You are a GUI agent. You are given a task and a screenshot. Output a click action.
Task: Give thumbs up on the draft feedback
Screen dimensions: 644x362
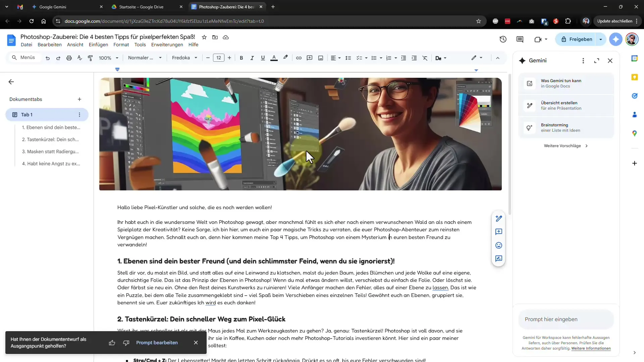click(x=112, y=343)
